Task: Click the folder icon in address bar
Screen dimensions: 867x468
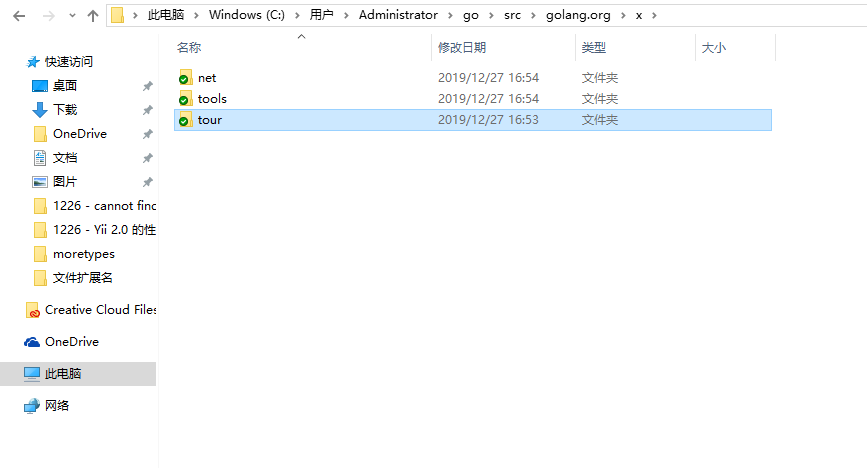Action: [x=117, y=15]
